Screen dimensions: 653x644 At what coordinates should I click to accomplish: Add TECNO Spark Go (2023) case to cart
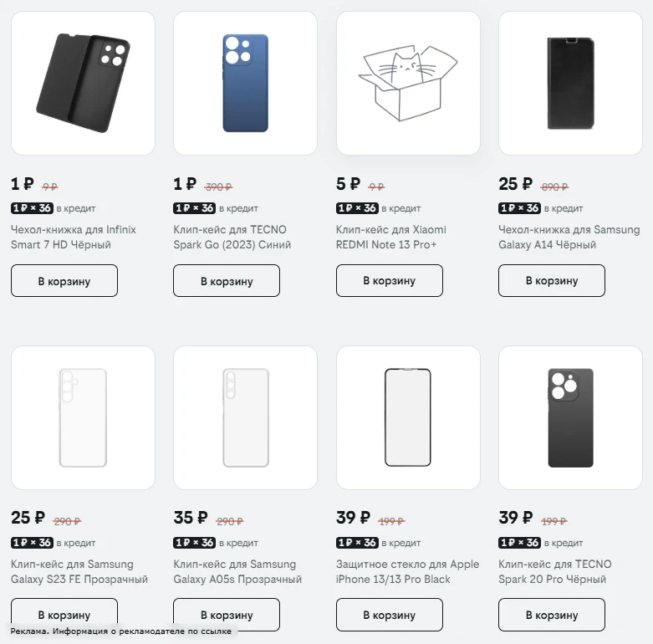(227, 281)
